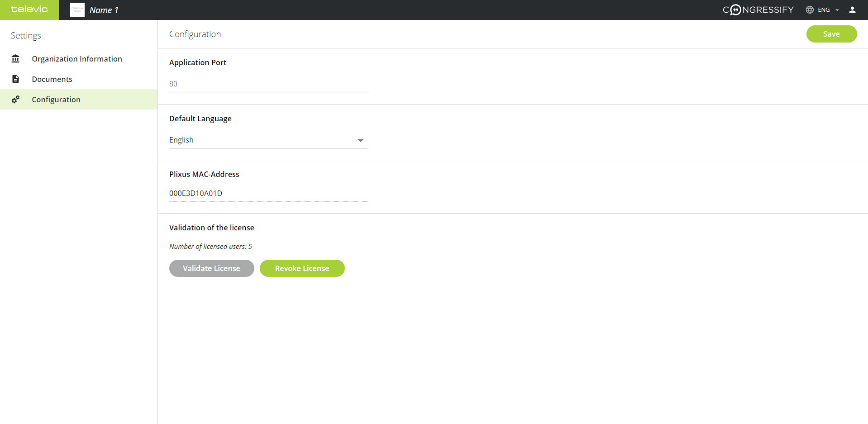This screenshot has height=424, width=868.
Task: Save the configuration changes
Action: 831,34
